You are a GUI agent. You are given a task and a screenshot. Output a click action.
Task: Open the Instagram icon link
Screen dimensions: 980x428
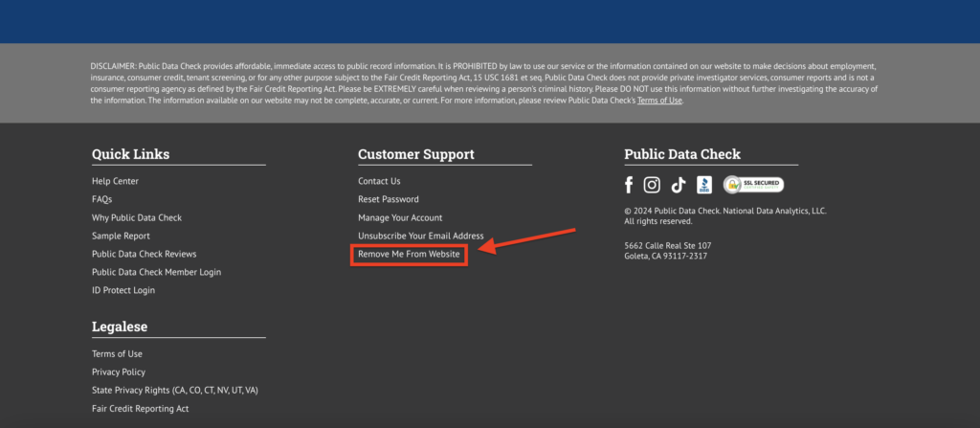pyautogui.click(x=652, y=185)
